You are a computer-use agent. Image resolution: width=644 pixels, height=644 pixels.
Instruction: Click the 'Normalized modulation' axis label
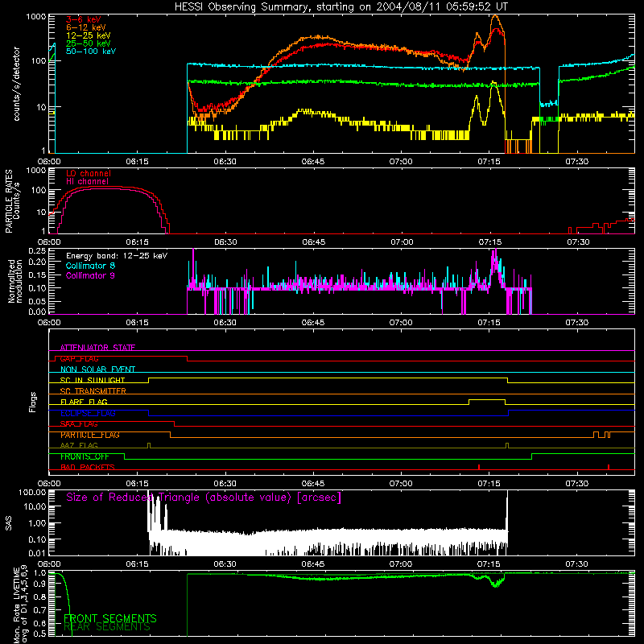click(14, 281)
